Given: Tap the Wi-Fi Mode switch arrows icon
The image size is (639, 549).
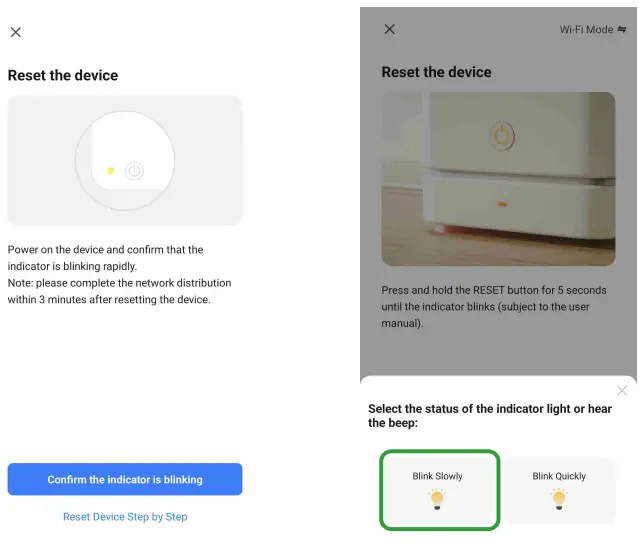Looking at the screenshot, I should 623,30.
